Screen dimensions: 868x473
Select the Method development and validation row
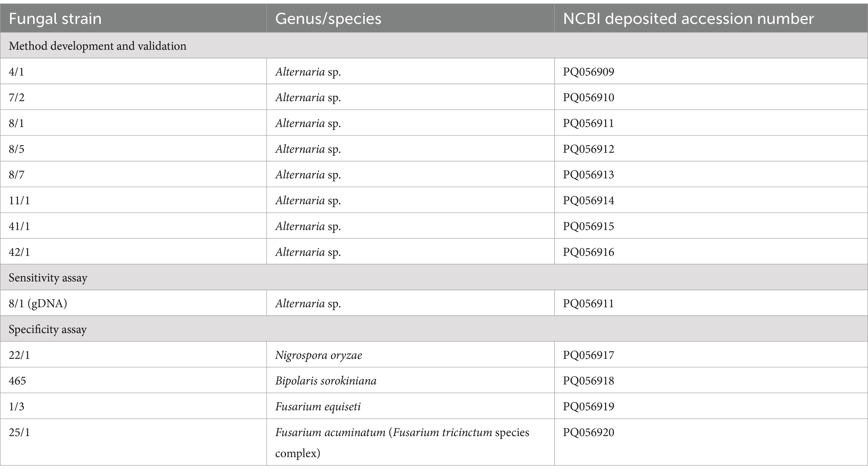434,46
